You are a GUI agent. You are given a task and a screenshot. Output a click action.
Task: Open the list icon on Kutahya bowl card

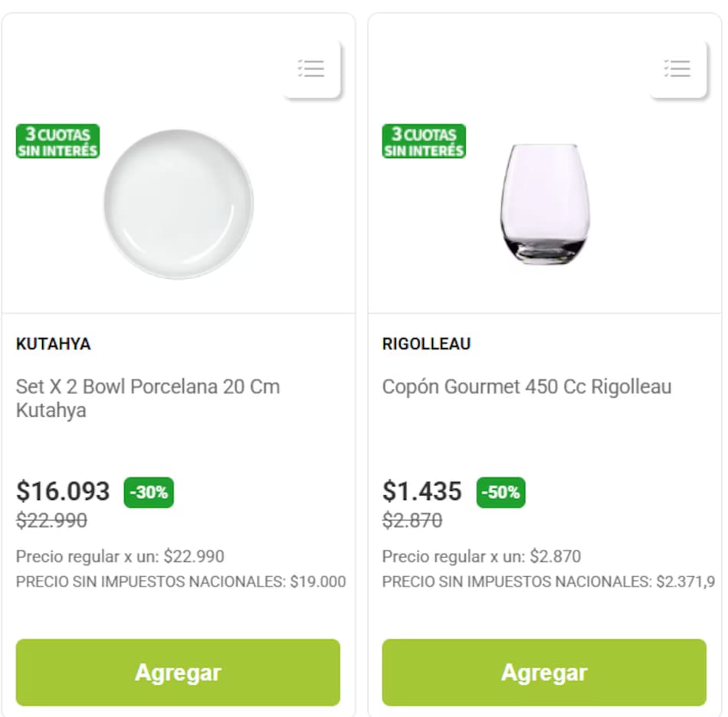tap(311, 69)
